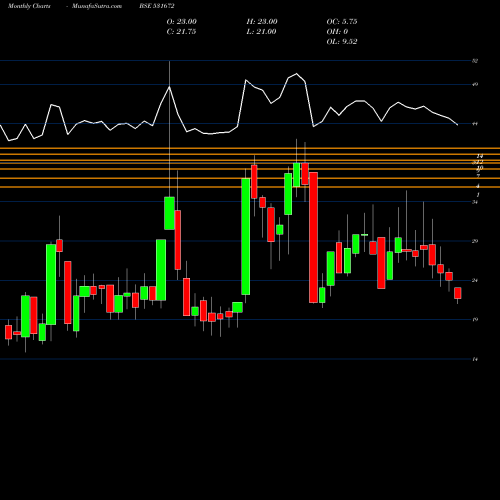Click the 29 price axis label

pyautogui.click(x=475, y=241)
